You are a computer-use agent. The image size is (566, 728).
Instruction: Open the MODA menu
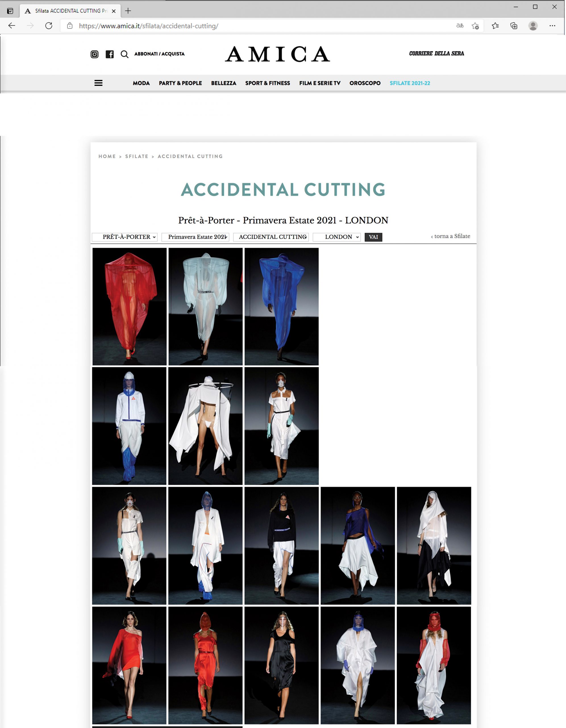point(141,83)
